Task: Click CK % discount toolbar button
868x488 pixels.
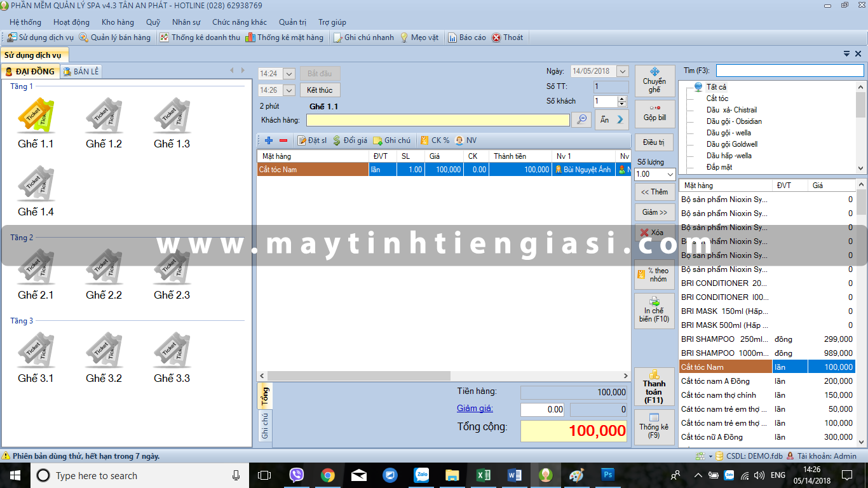Action: point(435,140)
